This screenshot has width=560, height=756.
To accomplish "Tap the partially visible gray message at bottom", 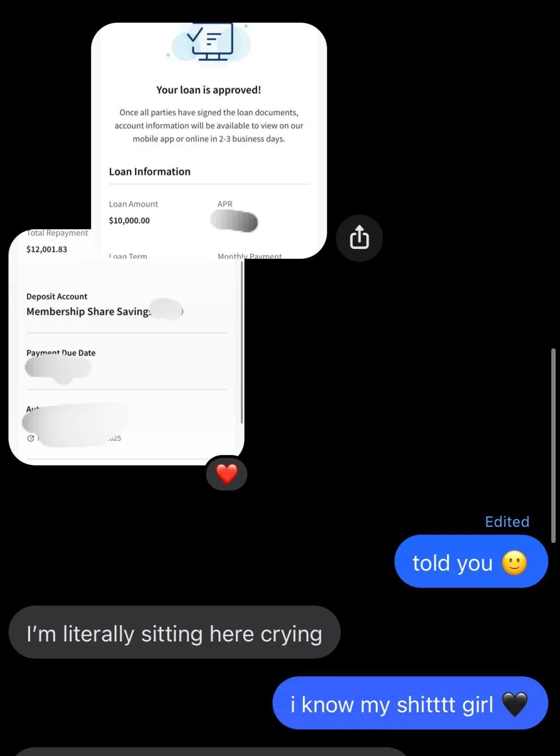I will [209, 752].
